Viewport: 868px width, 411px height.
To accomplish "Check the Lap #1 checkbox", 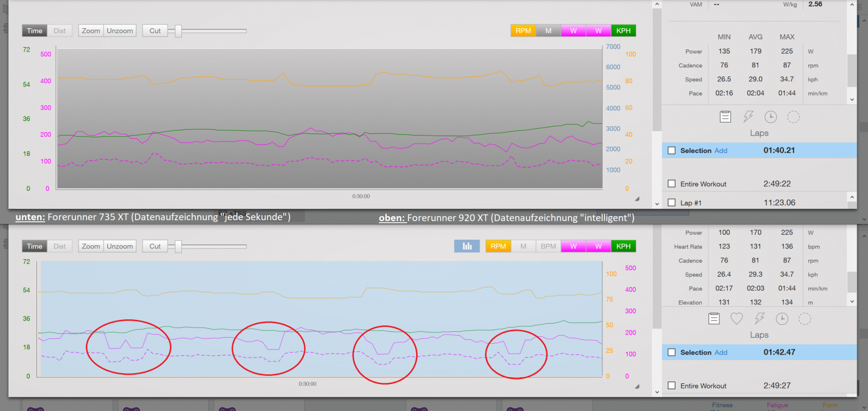I will coord(672,203).
